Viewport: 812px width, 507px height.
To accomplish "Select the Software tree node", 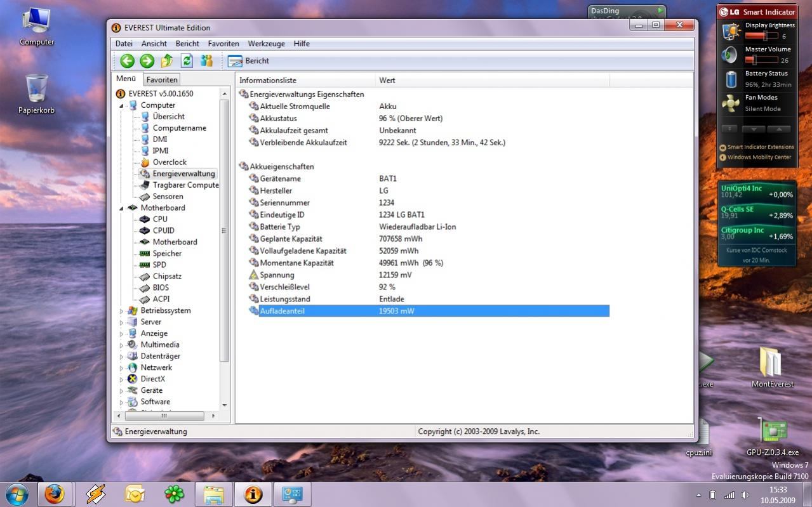I will tap(156, 402).
